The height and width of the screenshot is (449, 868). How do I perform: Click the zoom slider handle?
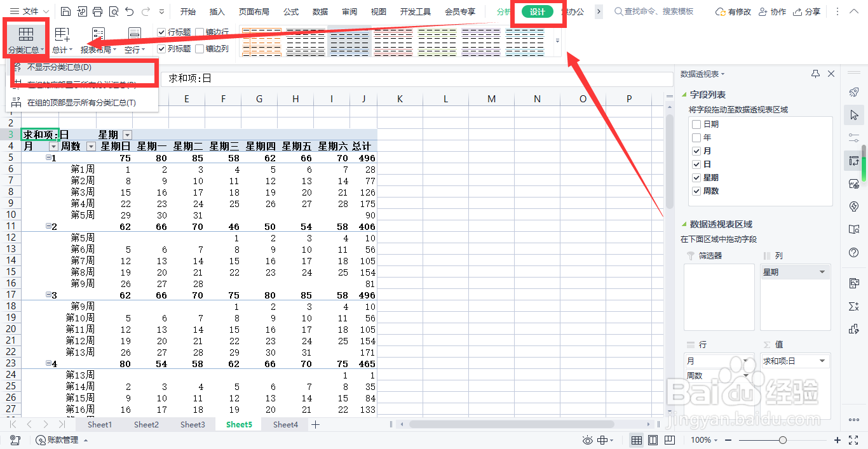click(x=783, y=440)
